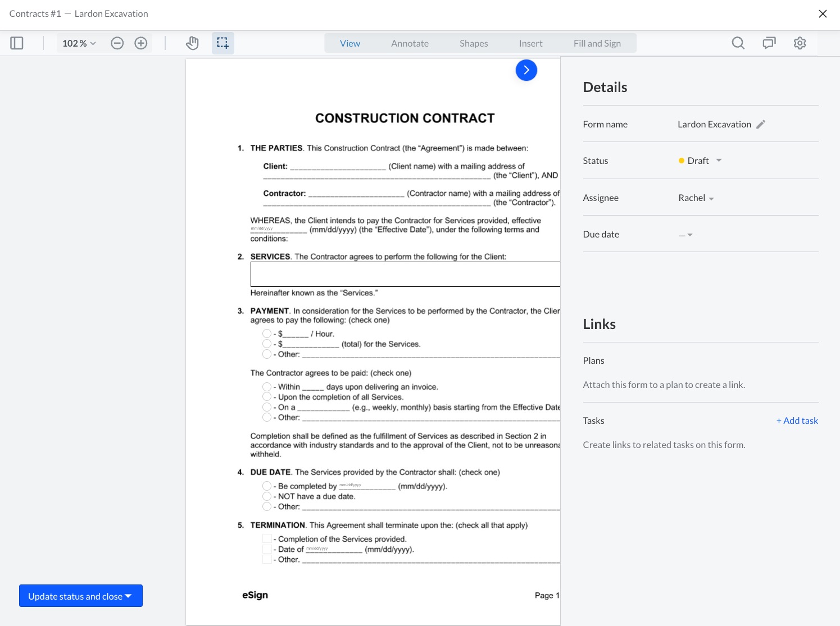The width and height of the screenshot is (840, 626).
Task: Select 'Within days upon delivering invoice' radio
Action: tap(267, 387)
